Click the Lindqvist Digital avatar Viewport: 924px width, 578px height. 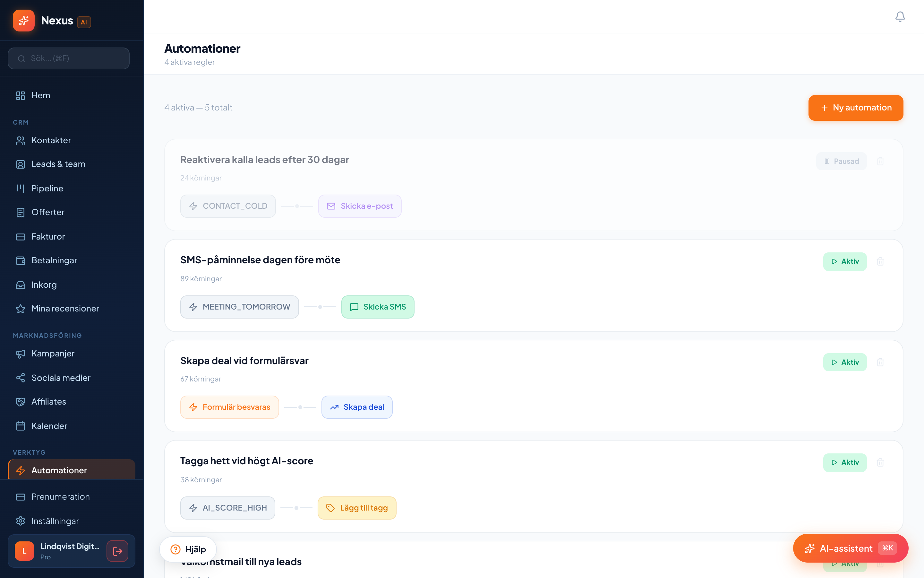[x=24, y=551]
